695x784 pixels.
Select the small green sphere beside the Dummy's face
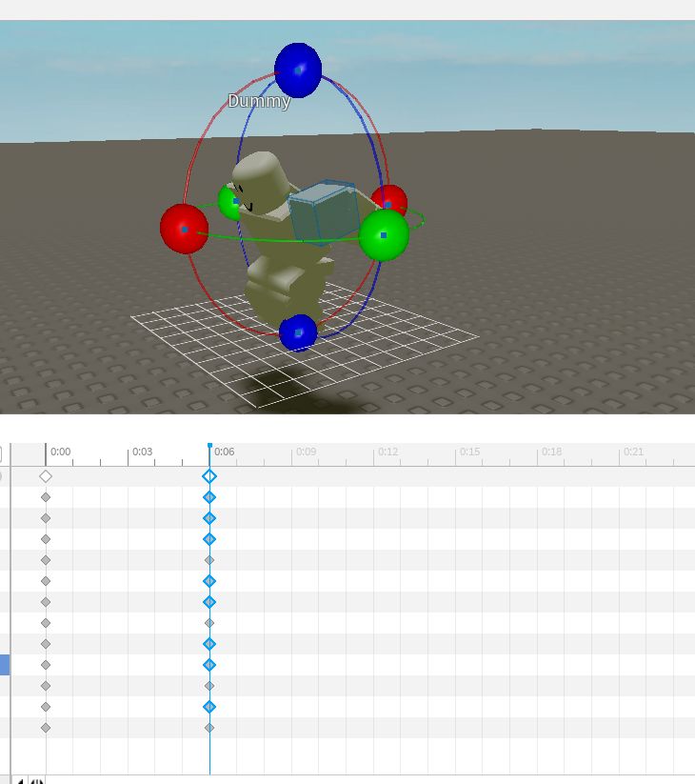pos(229,202)
